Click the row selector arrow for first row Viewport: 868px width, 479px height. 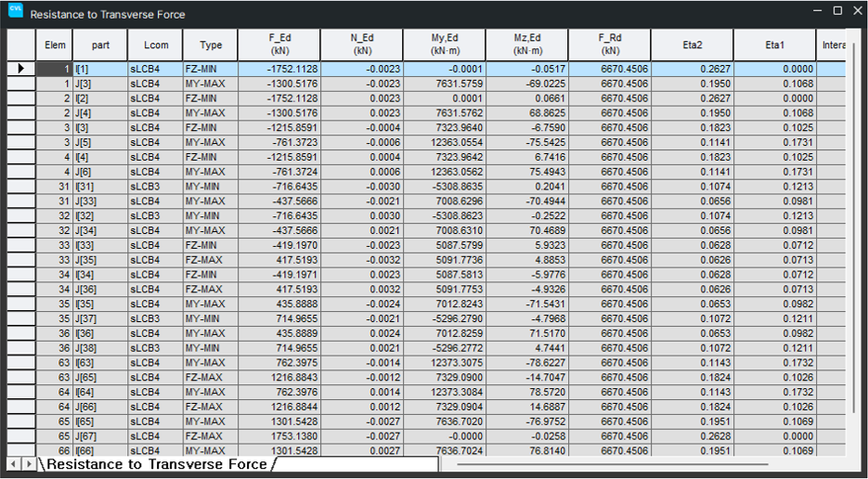click(x=21, y=70)
